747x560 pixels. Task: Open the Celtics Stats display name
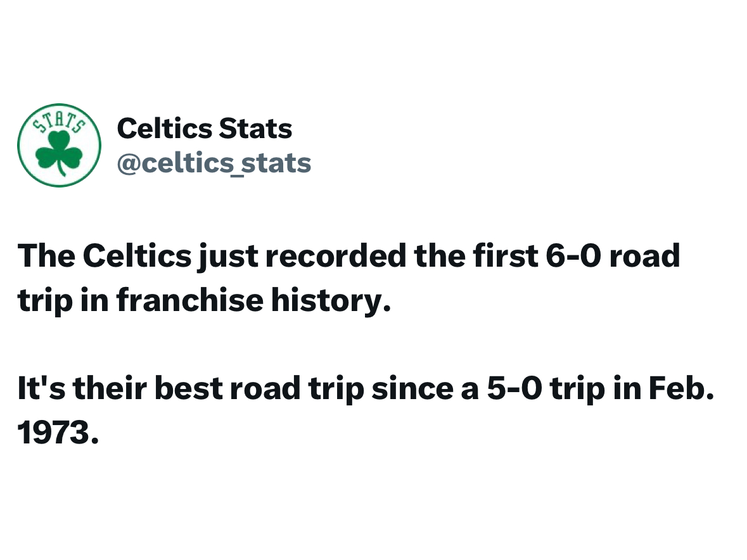[205, 129]
